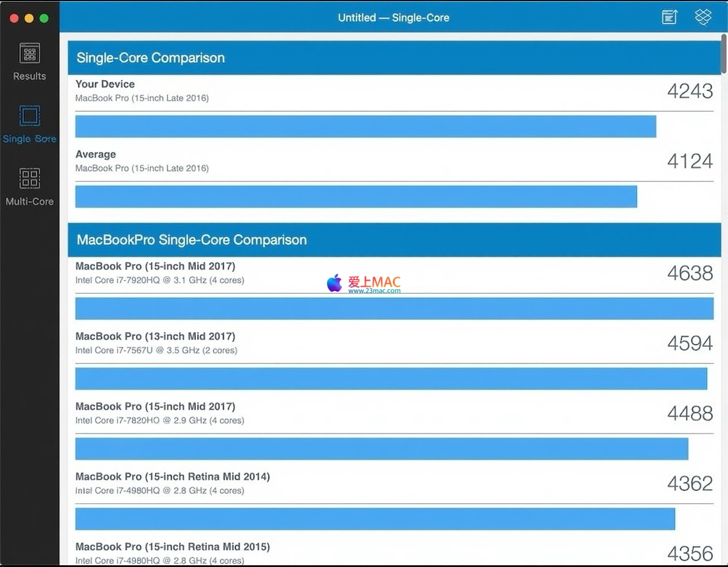Select the Single-Core chip icon
Image resolution: width=728 pixels, height=567 pixels.
pos(29,116)
